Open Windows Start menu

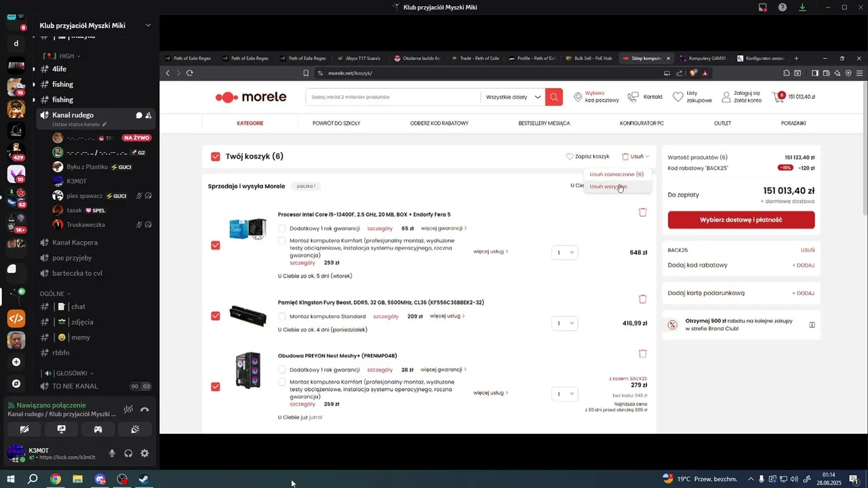tap(11, 479)
